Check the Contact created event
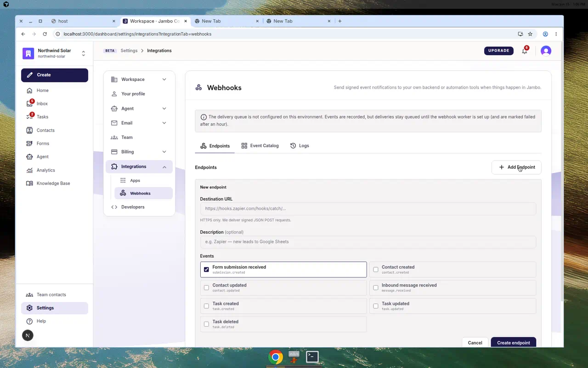 376,270
